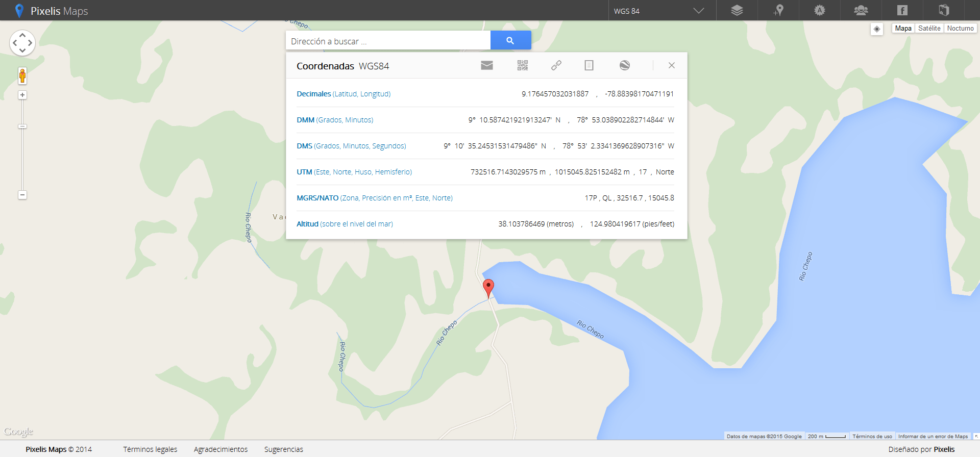
Task: Pick up the Street View pegman
Action: (x=22, y=76)
